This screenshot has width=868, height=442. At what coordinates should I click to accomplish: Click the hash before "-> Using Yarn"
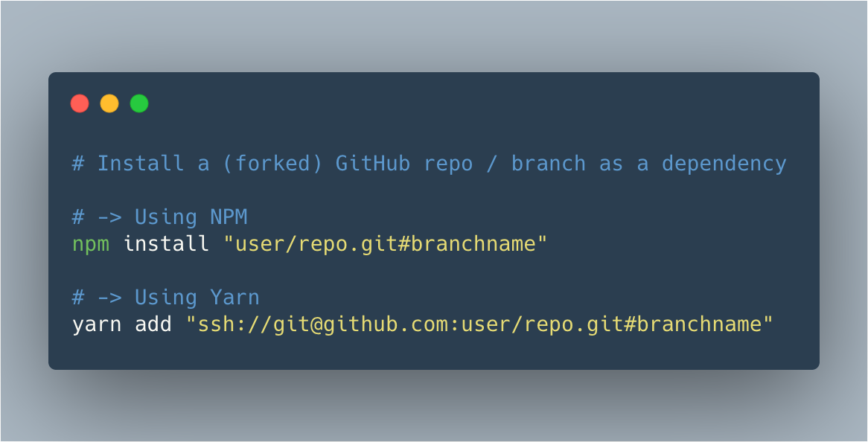[78, 298]
